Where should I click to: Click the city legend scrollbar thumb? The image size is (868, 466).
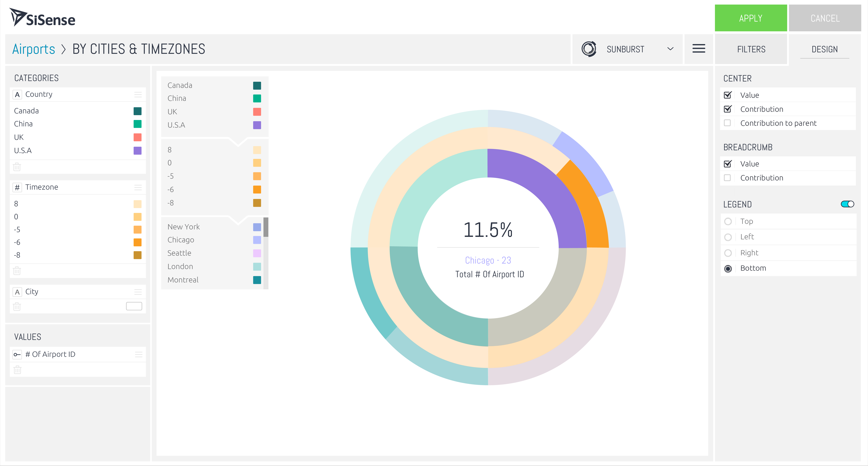point(266,227)
